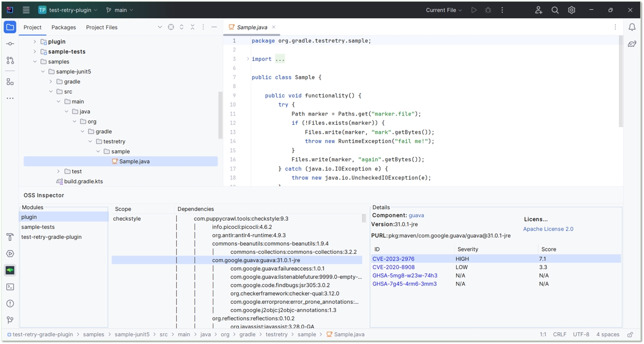Open build.gradle.kts in project tree
The width and height of the screenshot is (644, 344).
83,182
